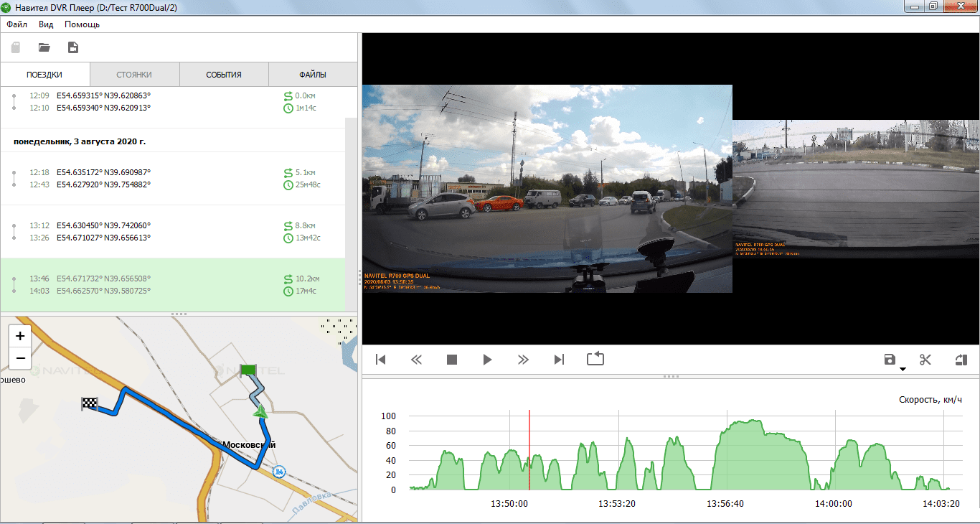This screenshot has height=524, width=980.
Task: Toggle the loop/repeat playback icon
Action: tap(595, 359)
